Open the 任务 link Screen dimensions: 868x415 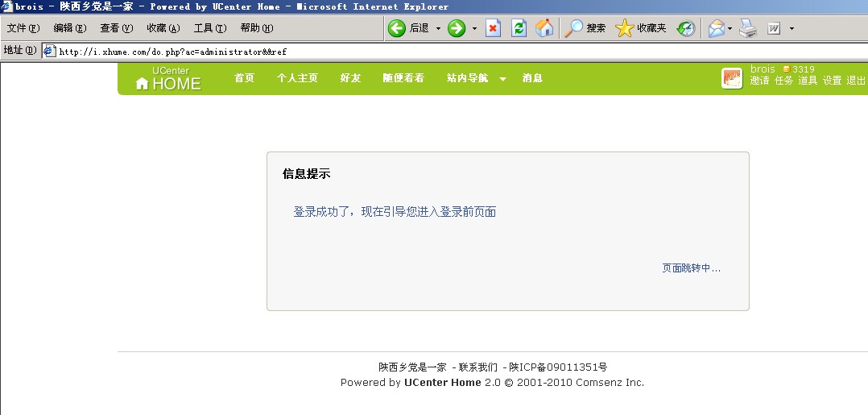pyautogui.click(x=784, y=81)
